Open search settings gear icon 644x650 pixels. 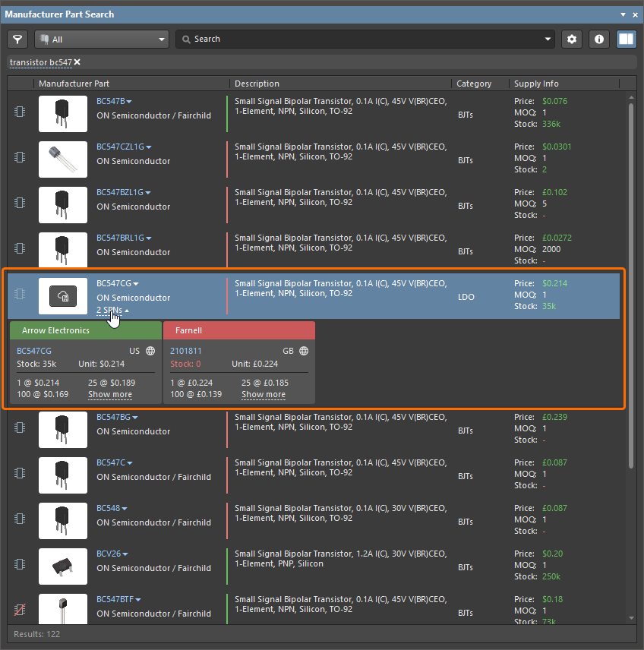572,39
